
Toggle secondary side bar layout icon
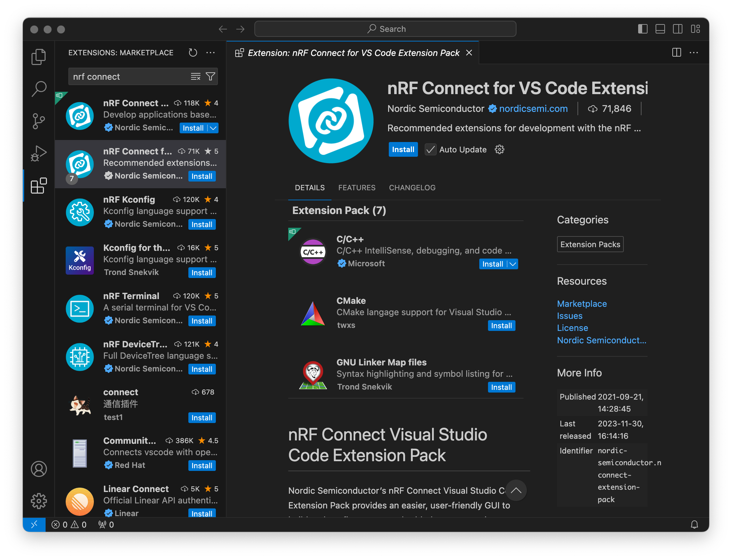(678, 29)
